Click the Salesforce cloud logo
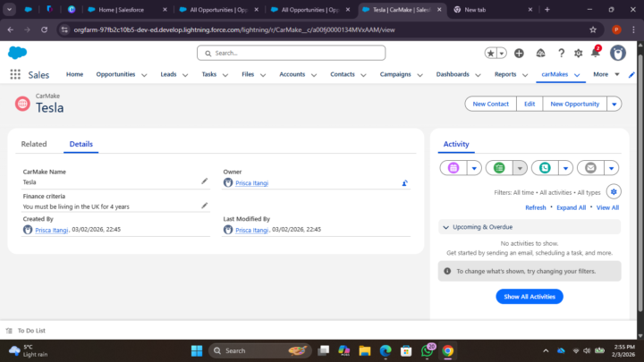 click(17, 53)
